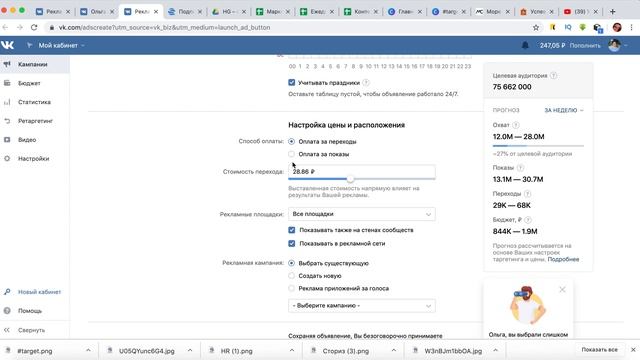Click the Chrome profile avatar in toolbar

point(617,27)
